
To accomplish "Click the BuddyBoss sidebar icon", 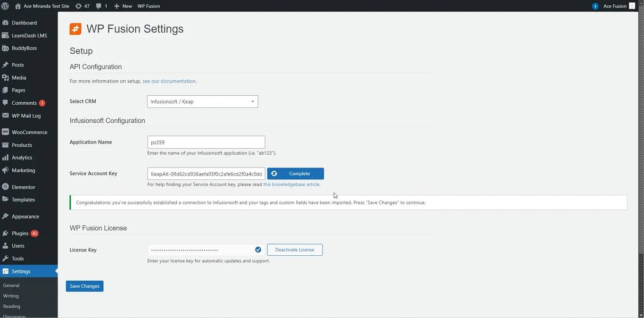I will pos(5,48).
